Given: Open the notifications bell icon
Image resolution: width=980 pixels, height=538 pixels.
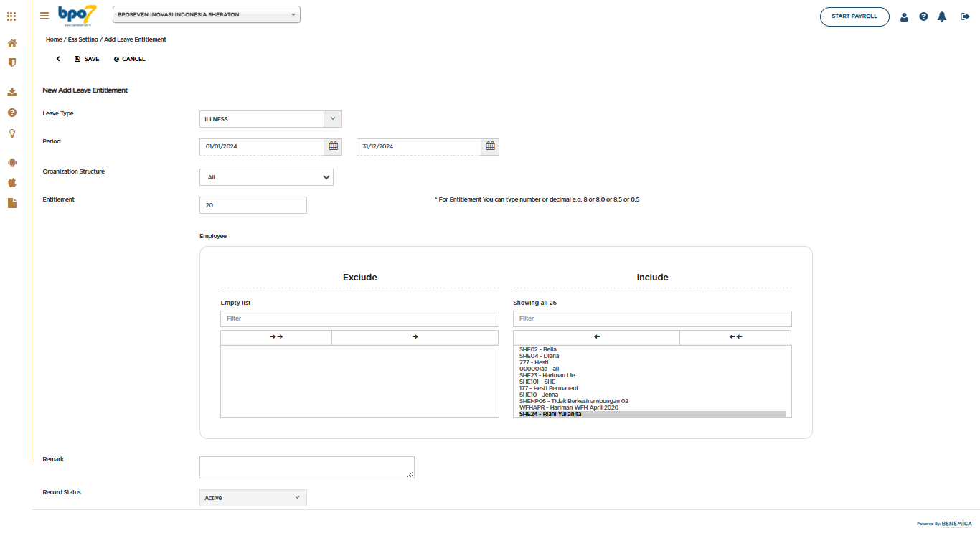Looking at the screenshot, I should click(942, 16).
